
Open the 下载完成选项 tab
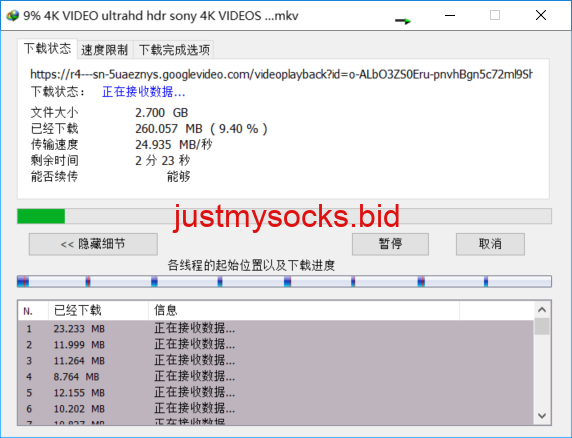click(174, 50)
